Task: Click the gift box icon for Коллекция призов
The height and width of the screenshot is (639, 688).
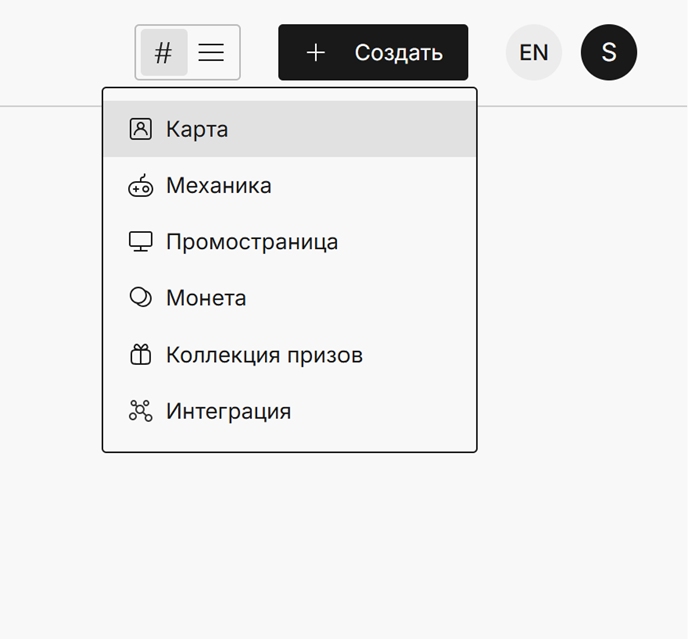Action: tap(140, 354)
